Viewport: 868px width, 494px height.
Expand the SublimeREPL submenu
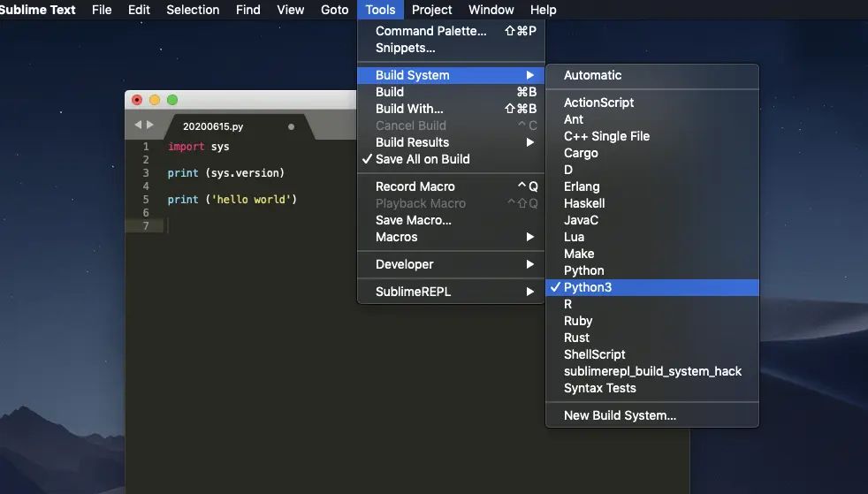(451, 292)
